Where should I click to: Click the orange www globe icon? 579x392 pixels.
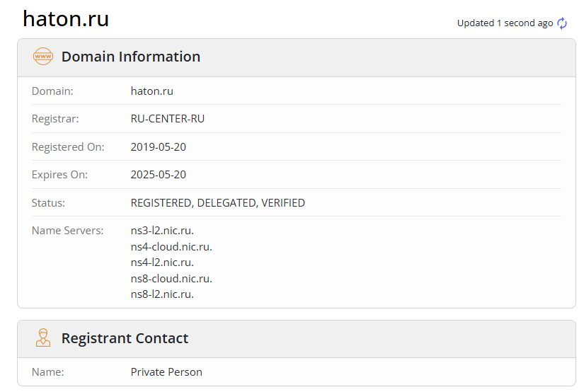click(43, 57)
